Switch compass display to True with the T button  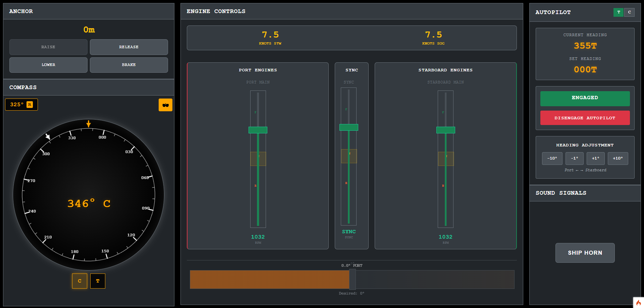(98, 281)
